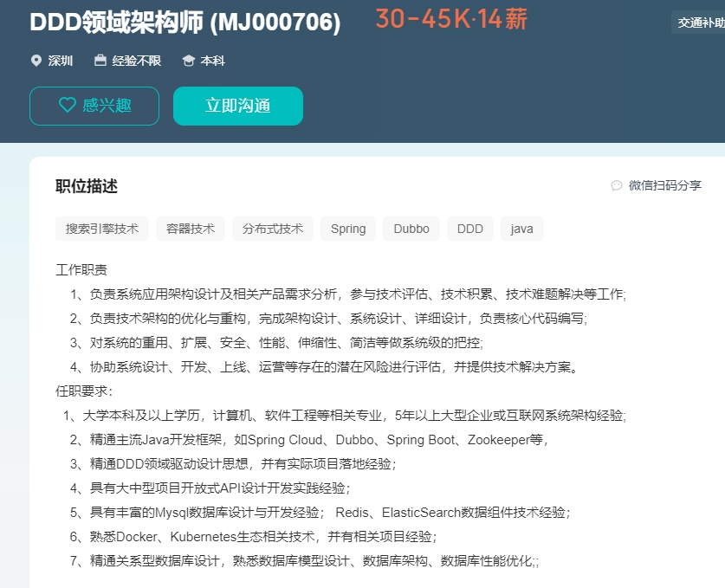Click the 职位描述 section heading

tap(87, 186)
